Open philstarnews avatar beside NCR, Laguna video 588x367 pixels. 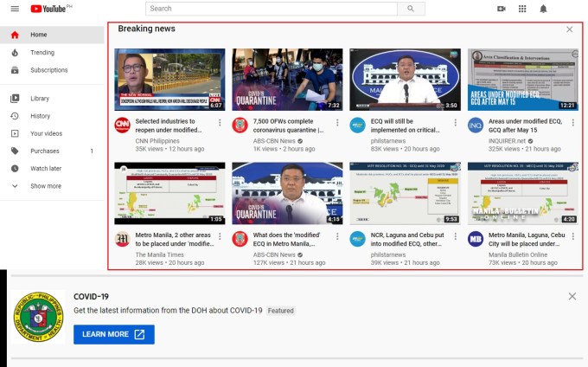click(357, 239)
